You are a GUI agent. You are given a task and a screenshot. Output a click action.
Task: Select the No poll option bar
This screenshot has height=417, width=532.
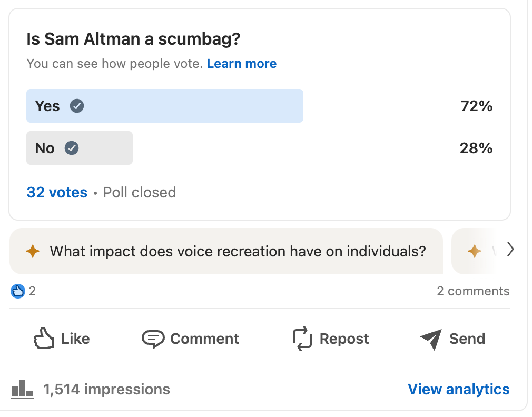pos(79,148)
